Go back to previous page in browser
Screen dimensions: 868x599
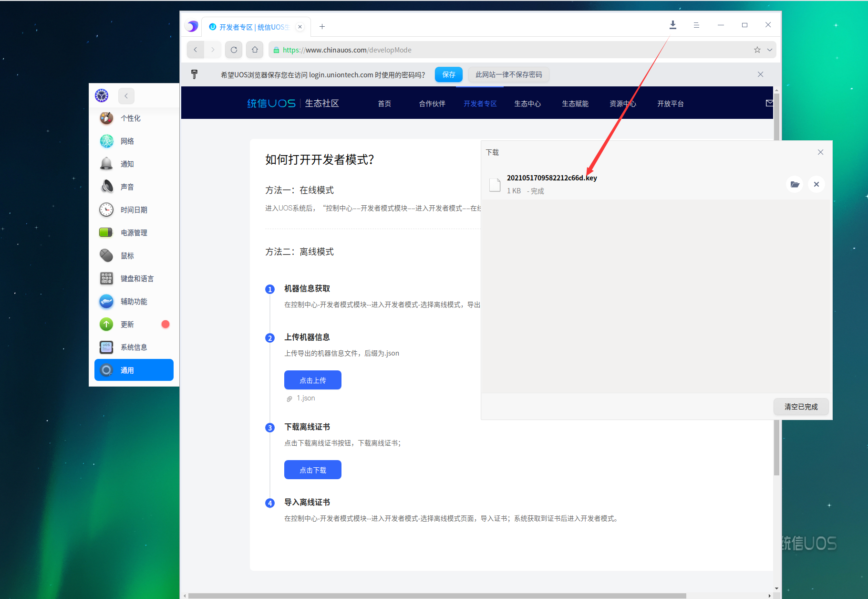[x=196, y=50]
